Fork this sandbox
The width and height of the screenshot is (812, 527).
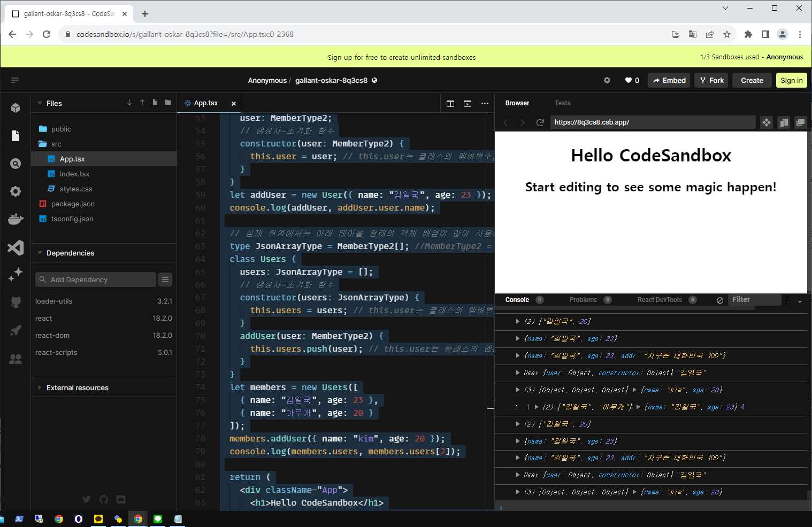point(711,80)
